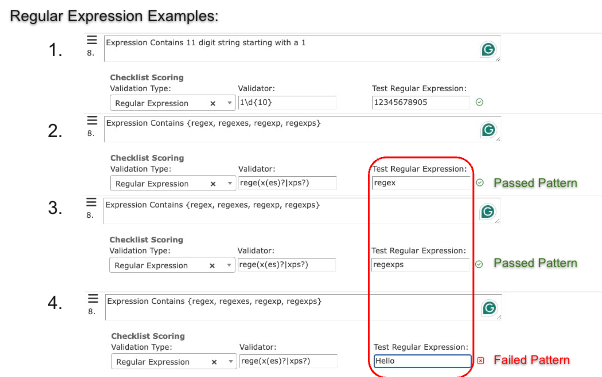602x377 pixels.
Task: Click the Validator field containing 1\d{10}
Action: [x=287, y=103]
